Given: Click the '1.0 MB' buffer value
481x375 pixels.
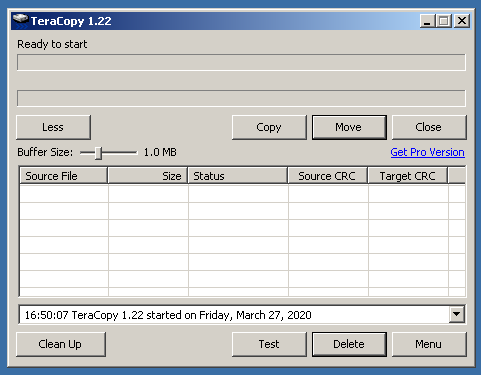Looking at the screenshot, I should 160,152.
